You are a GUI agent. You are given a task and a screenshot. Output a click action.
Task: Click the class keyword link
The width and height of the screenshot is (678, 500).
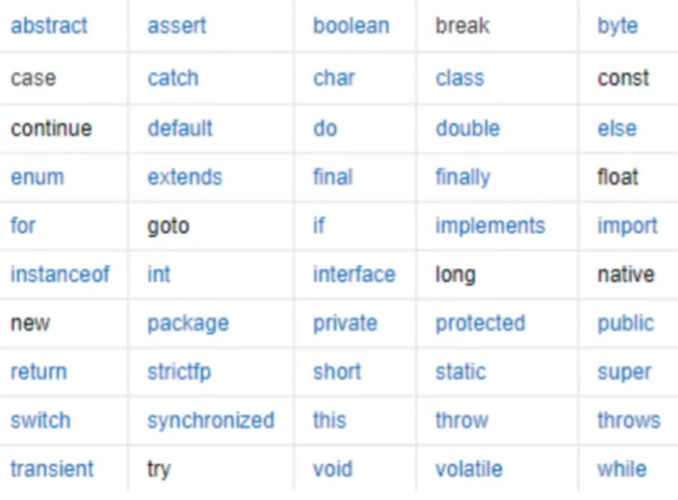click(x=460, y=78)
